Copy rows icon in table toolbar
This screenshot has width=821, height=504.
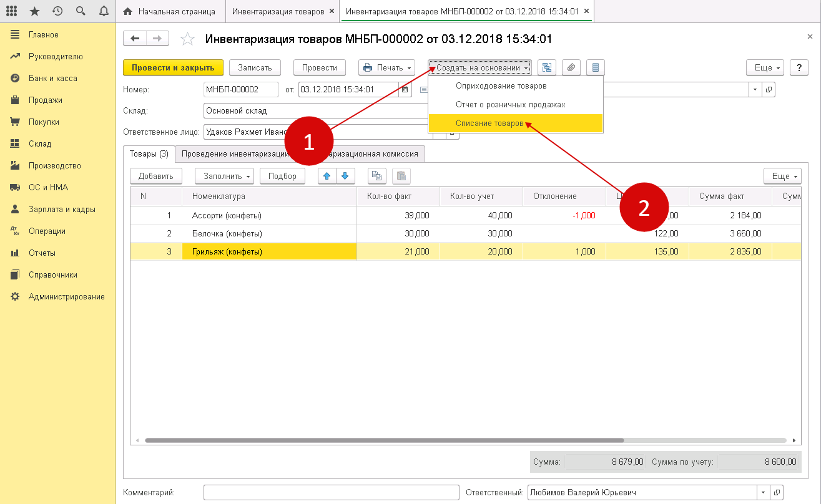[376, 176]
